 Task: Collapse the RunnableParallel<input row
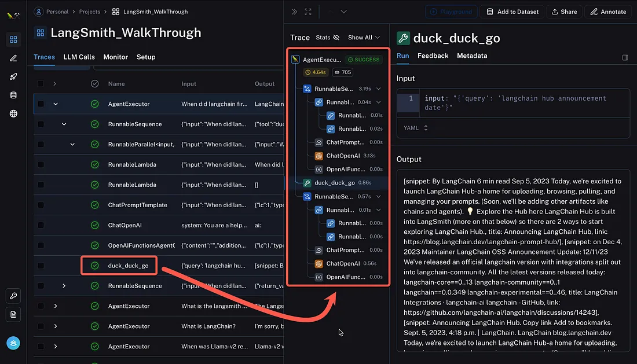[72, 145]
